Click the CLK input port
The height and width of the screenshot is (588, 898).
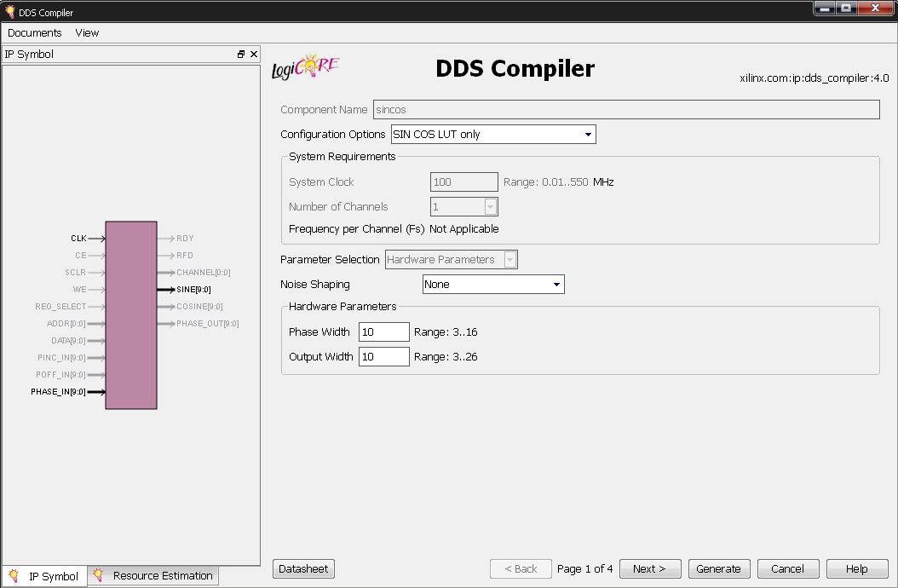click(x=78, y=239)
